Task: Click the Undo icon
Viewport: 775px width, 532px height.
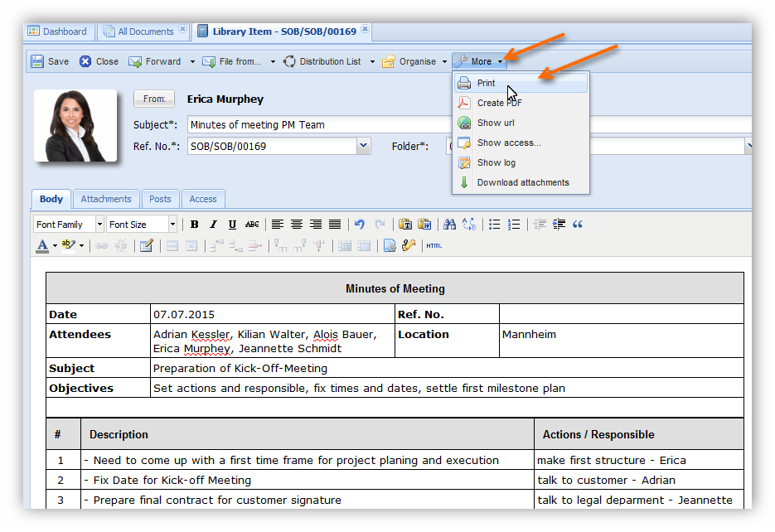Action: [x=359, y=225]
